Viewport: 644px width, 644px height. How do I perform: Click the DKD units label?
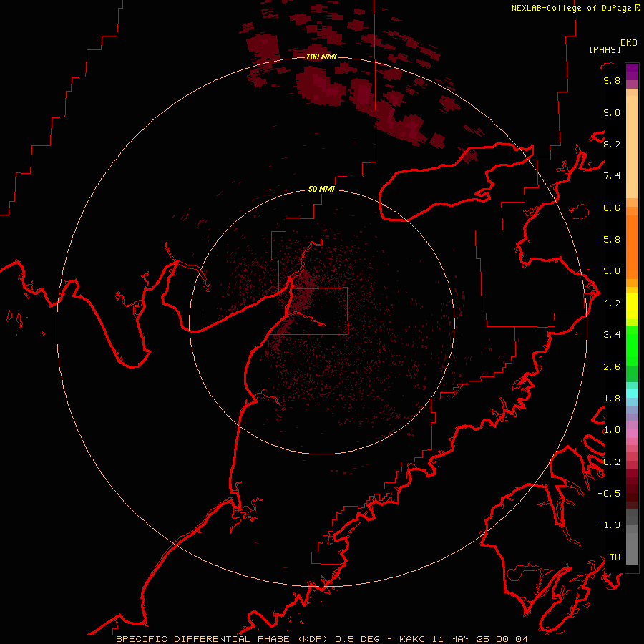point(629,43)
